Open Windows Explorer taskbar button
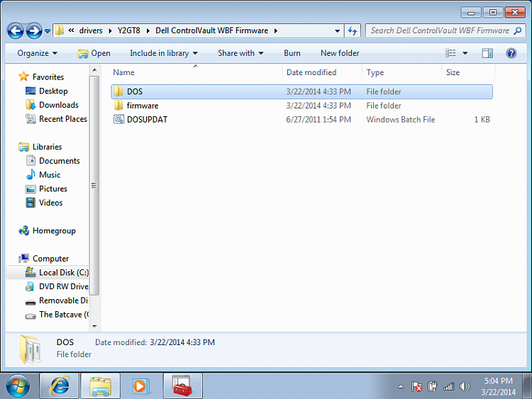Image resolution: width=532 pixels, height=399 pixels. tap(101, 386)
